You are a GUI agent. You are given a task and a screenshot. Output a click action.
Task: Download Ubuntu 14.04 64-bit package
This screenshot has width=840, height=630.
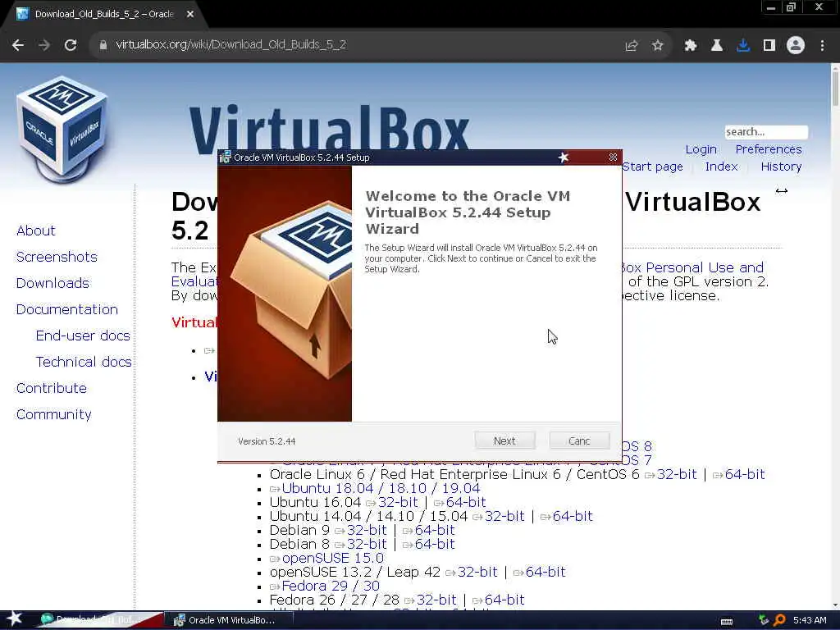[x=573, y=517]
